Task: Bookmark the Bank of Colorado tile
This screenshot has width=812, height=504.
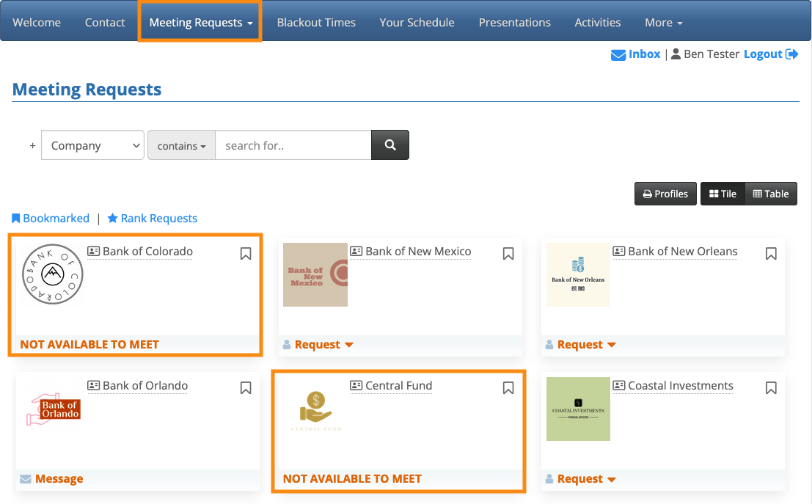Action: click(x=246, y=253)
